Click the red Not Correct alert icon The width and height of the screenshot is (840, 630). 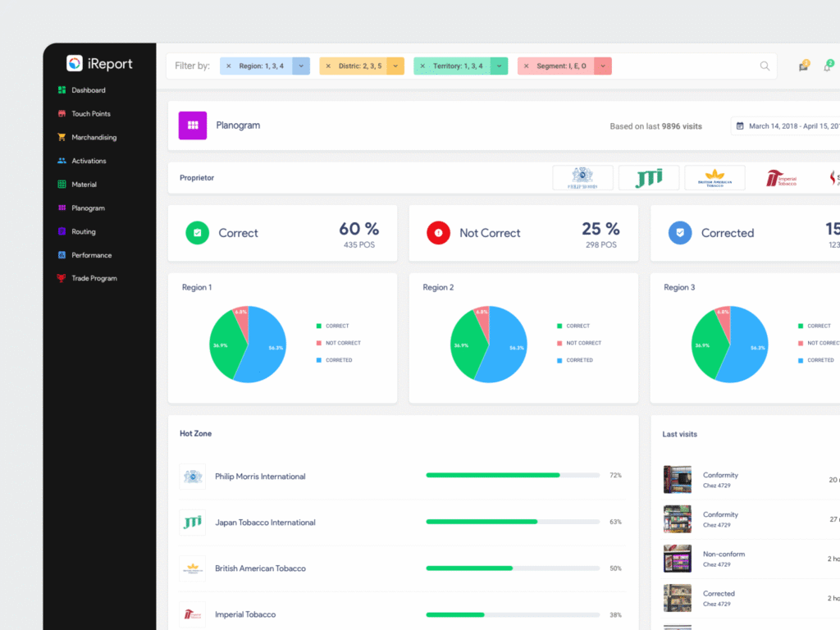click(x=438, y=233)
